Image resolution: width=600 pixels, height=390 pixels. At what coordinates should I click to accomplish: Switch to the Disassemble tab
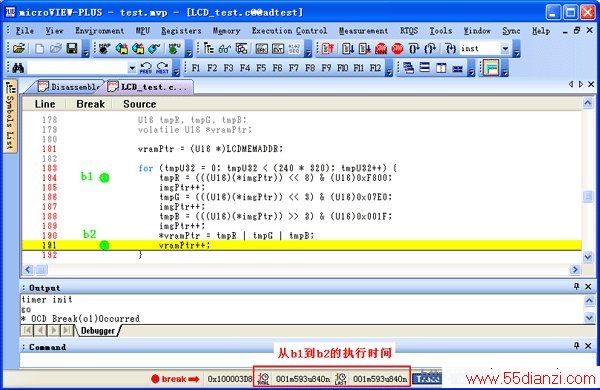(x=70, y=87)
